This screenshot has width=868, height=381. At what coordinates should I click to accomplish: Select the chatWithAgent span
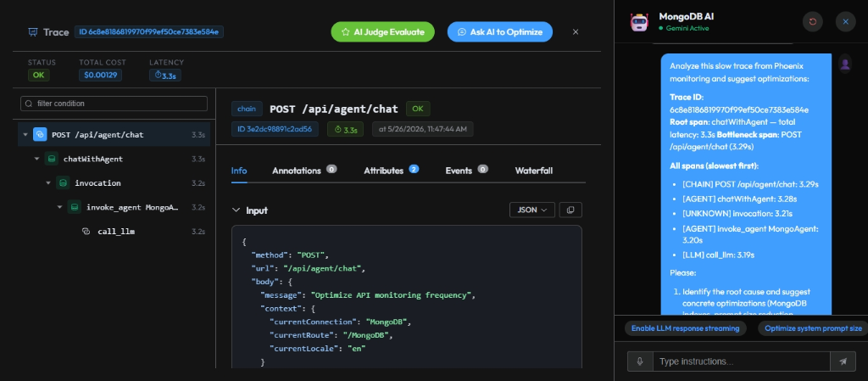(93, 159)
